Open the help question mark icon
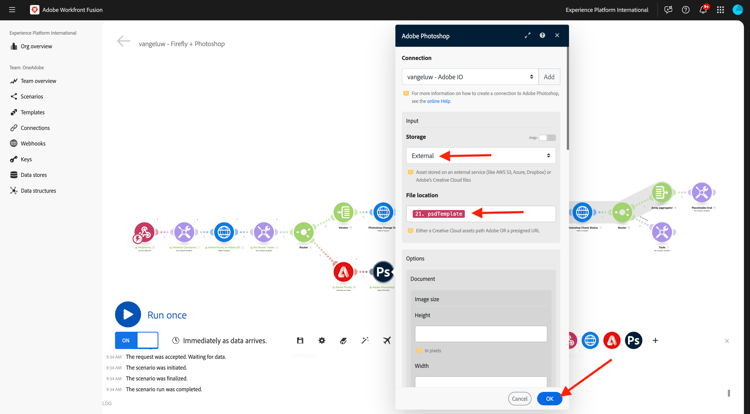The height and width of the screenshot is (414, 750). pos(685,10)
